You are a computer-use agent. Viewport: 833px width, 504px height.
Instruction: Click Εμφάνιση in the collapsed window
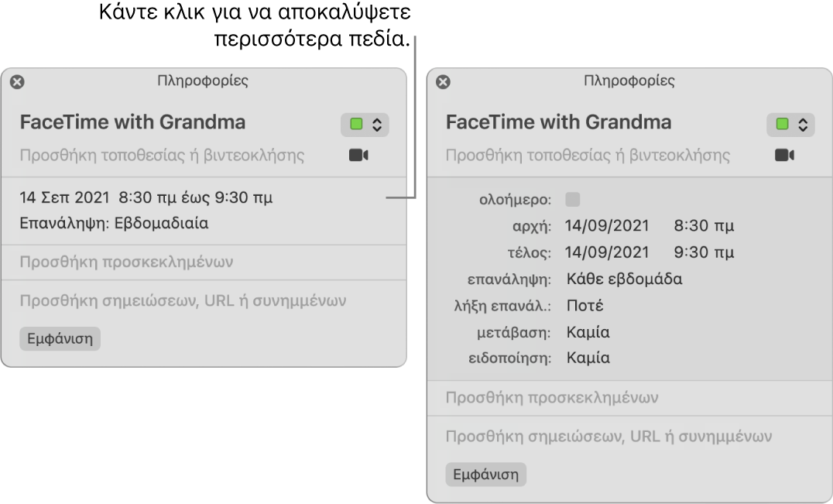coord(60,338)
